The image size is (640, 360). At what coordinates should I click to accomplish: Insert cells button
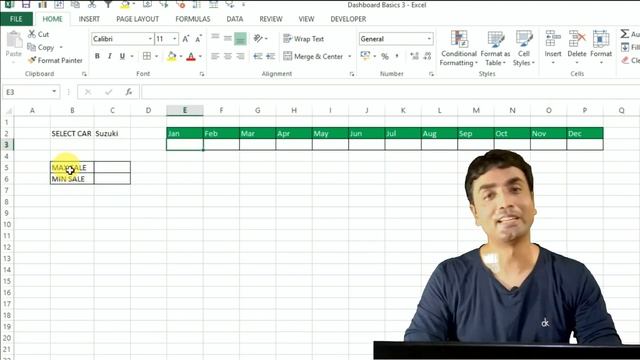[x=553, y=47]
